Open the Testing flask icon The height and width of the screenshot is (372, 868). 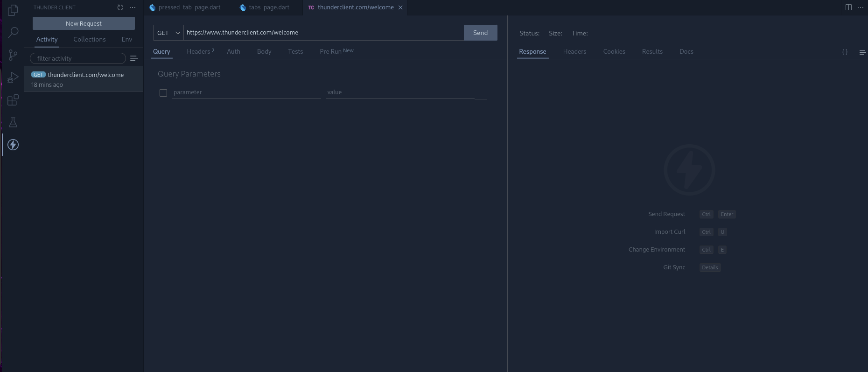click(x=13, y=122)
